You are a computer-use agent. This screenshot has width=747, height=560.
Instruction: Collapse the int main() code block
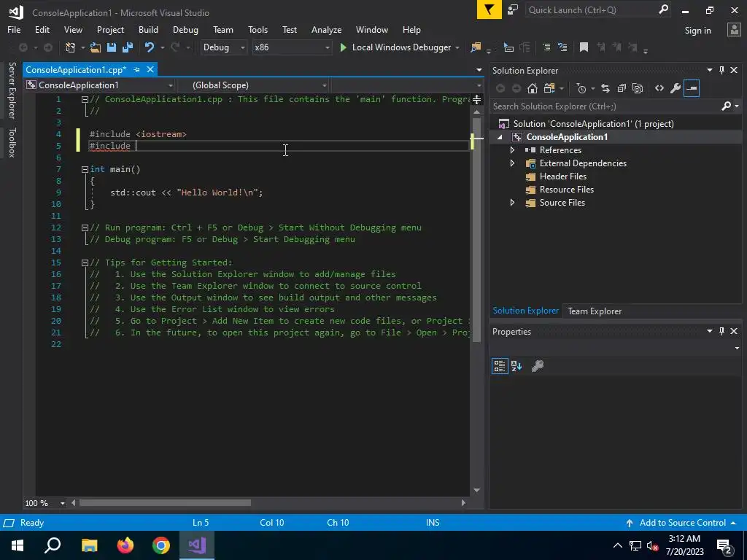[x=85, y=169]
